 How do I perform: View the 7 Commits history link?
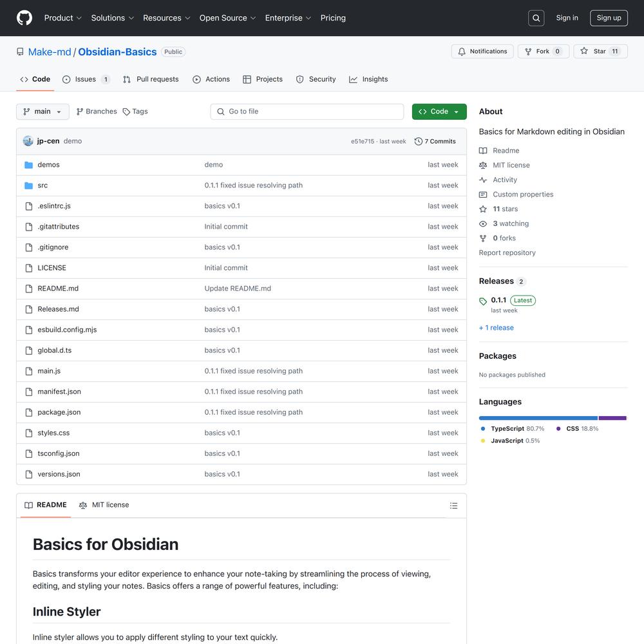(x=435, y=141)
